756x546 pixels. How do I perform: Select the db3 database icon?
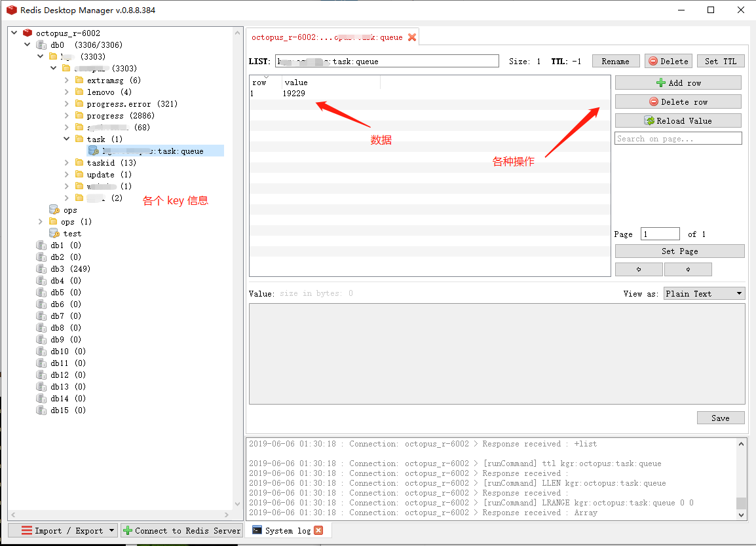(41, 268)
